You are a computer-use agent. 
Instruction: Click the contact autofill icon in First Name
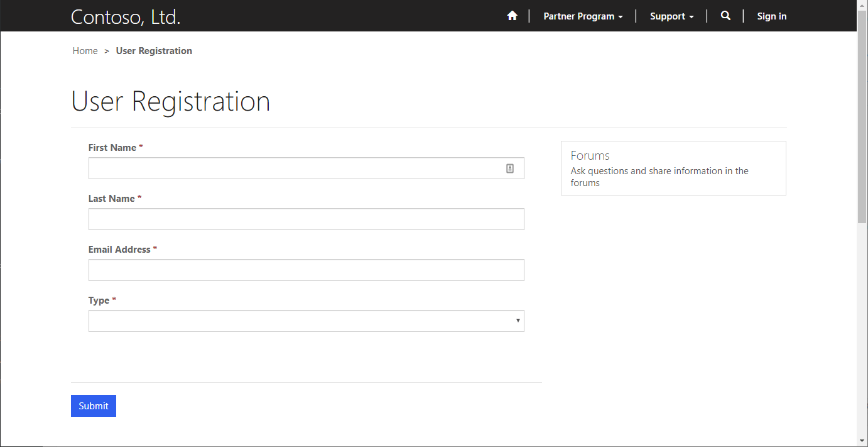[x=510, y=168]
